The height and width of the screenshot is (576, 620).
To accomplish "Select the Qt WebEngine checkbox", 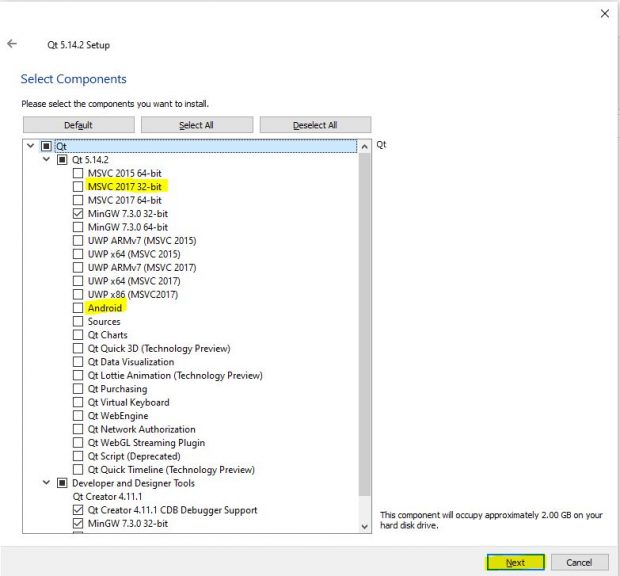I will click(x=78, y=416).
